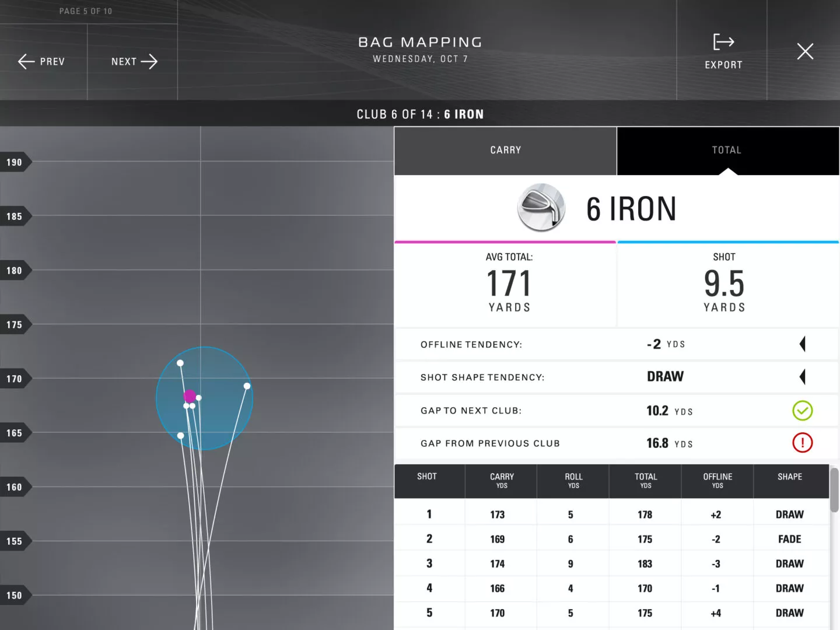Screen dimensions: 840x630
Task: Click the magenta average shot marker
Action: [190, 396]
